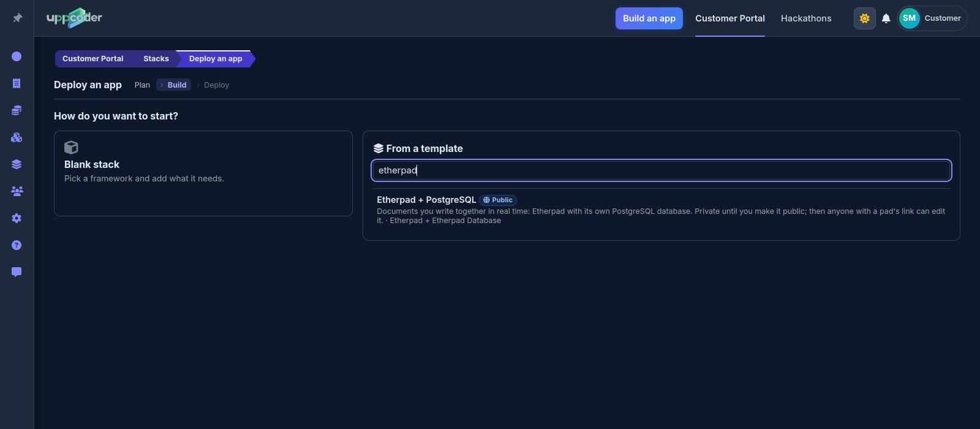This screenshot has height=429, width=980.
Task: Go to the Plan step
Action: coord(142,85)
